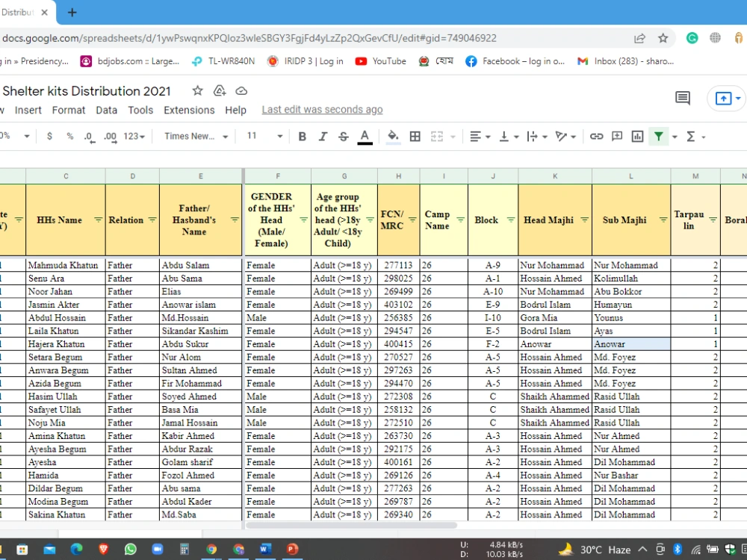Open the 123 number format dropdown
The width and height of the screenshot is (747, 560).
(x=134, y=137)
